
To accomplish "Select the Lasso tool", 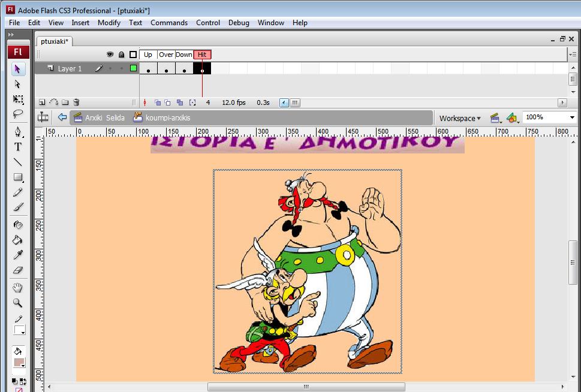I will (17, 114).
